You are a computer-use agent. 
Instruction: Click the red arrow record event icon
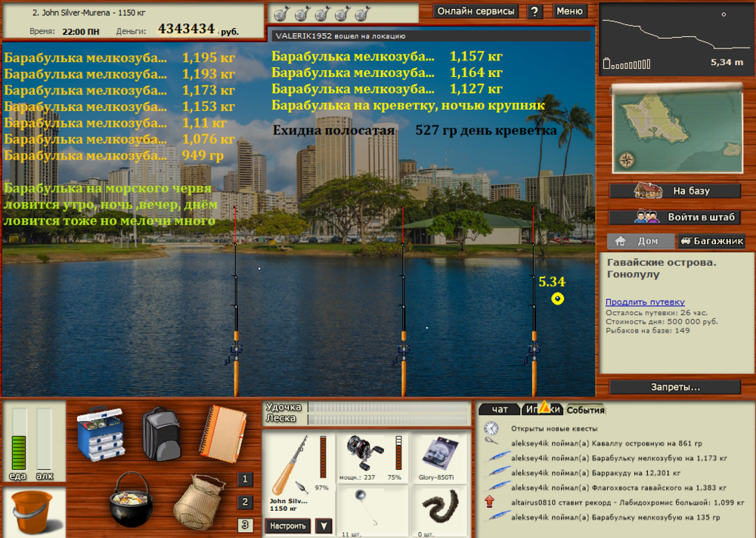[490, 502]
